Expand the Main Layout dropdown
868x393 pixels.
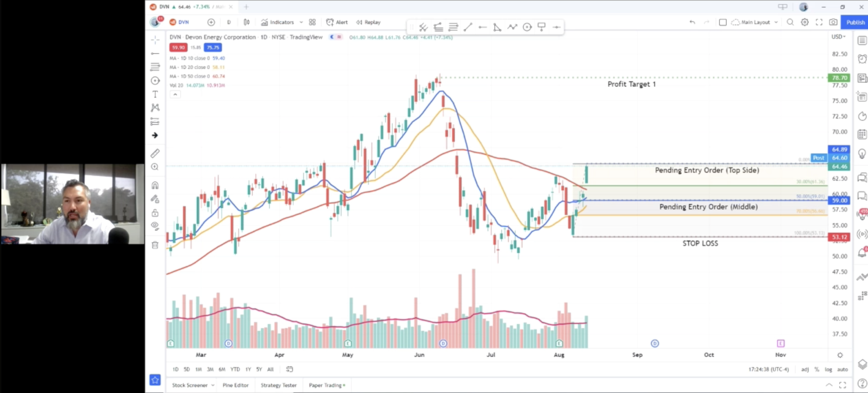pyautogui.click(x=776, y=22)
